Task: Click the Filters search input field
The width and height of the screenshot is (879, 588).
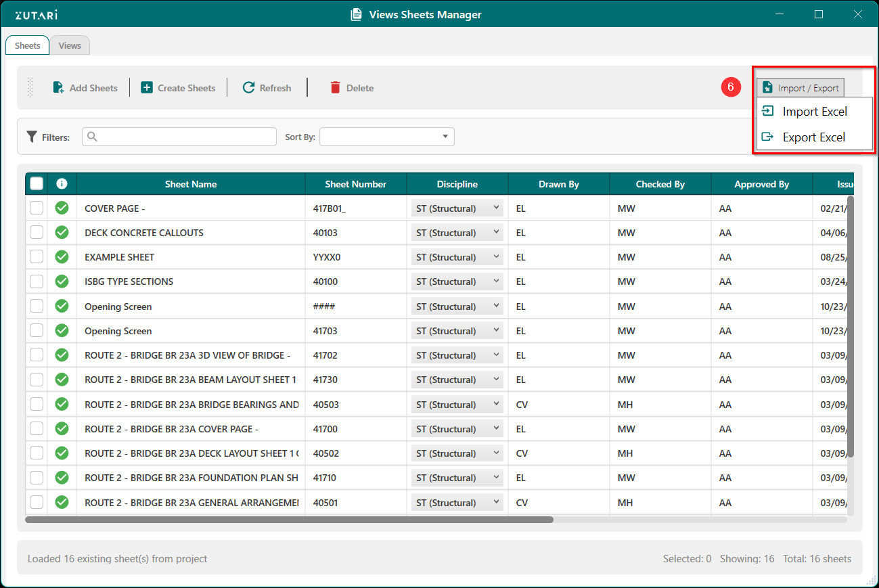Action: tap(179, 137)
